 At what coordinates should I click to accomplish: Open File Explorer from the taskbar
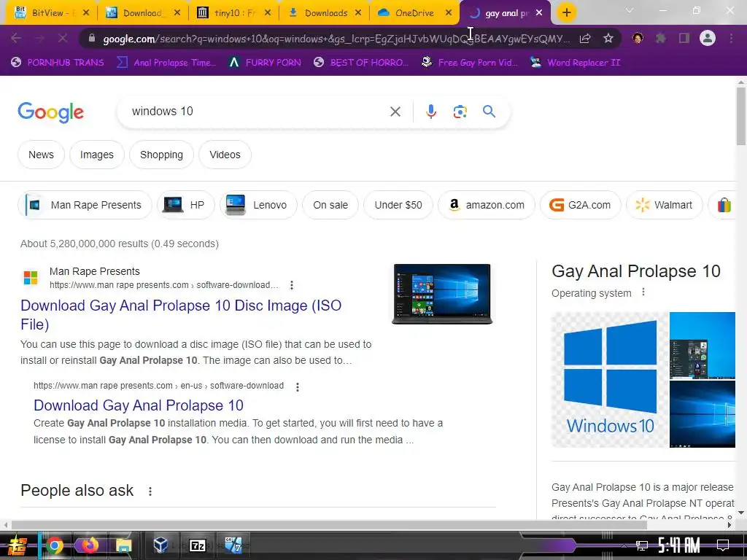(x=123, y=545)
